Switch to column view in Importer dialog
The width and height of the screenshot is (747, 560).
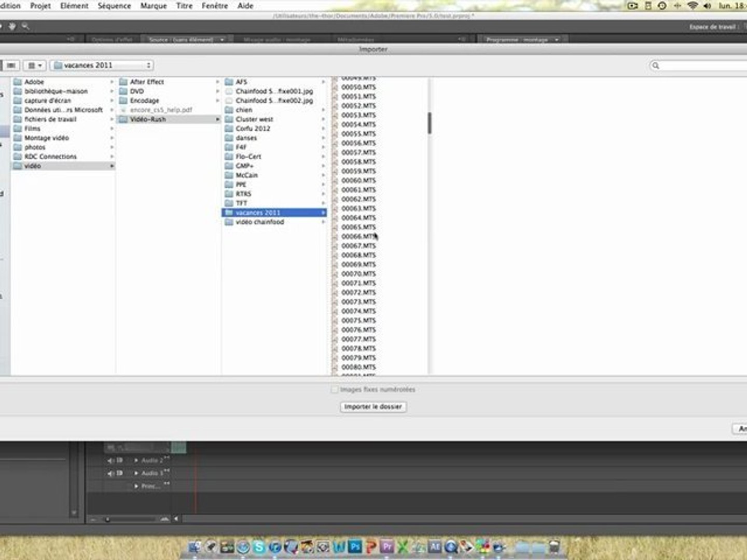11,65
